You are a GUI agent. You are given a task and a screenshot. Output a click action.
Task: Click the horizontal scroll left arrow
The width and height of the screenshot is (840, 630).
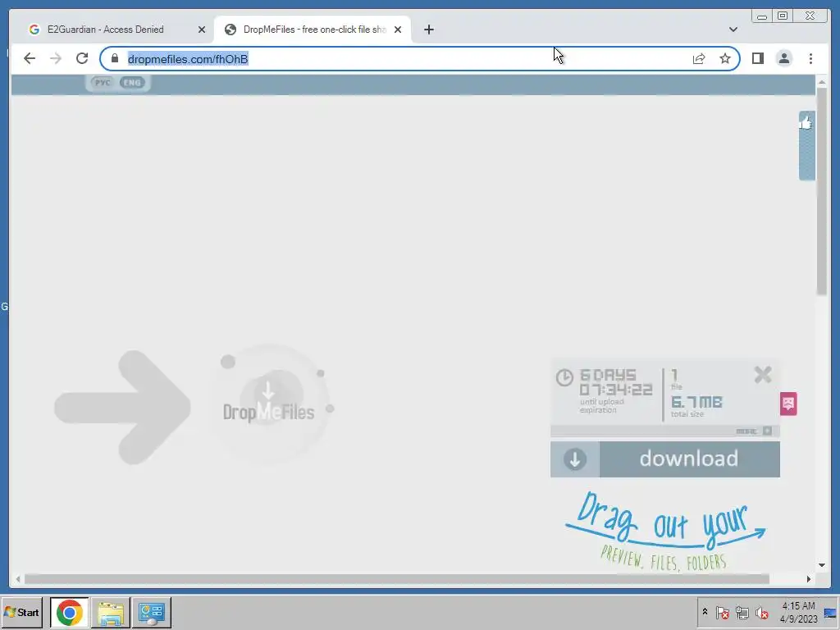coord(18,578)
